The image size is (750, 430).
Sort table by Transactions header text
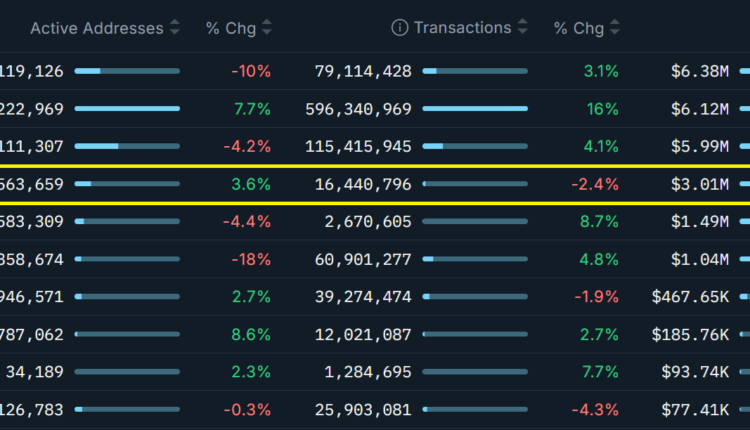(x=462, y=28)
